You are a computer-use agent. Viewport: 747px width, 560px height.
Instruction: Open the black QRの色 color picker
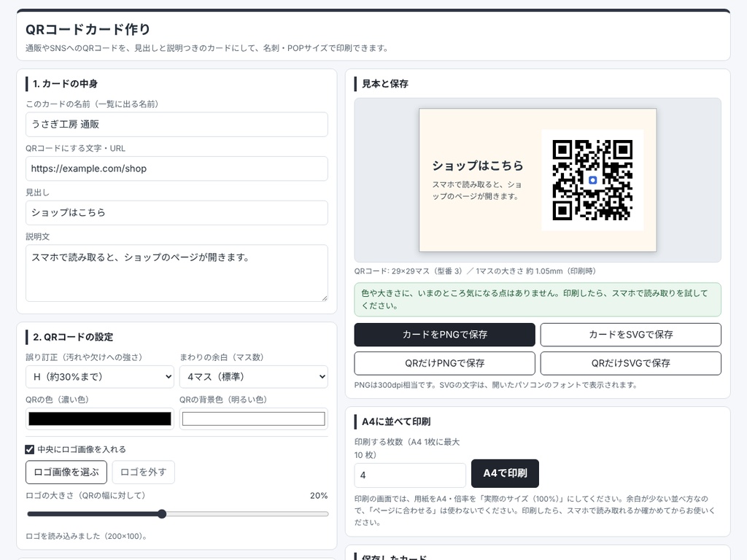tap(100, 419)
